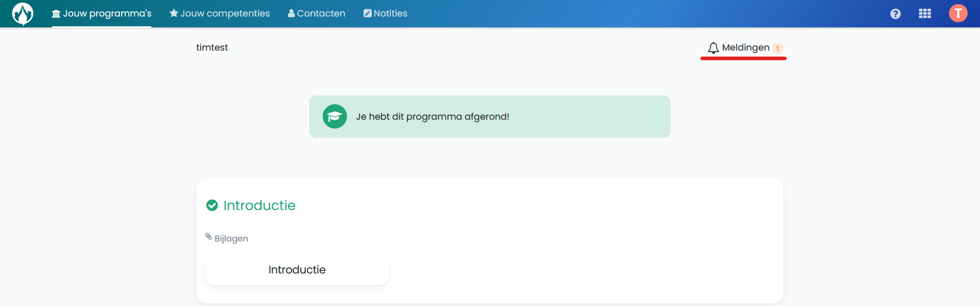The image size is (980, 306).
Task: Click the Meldingen notification count badge
Action: 778,49
